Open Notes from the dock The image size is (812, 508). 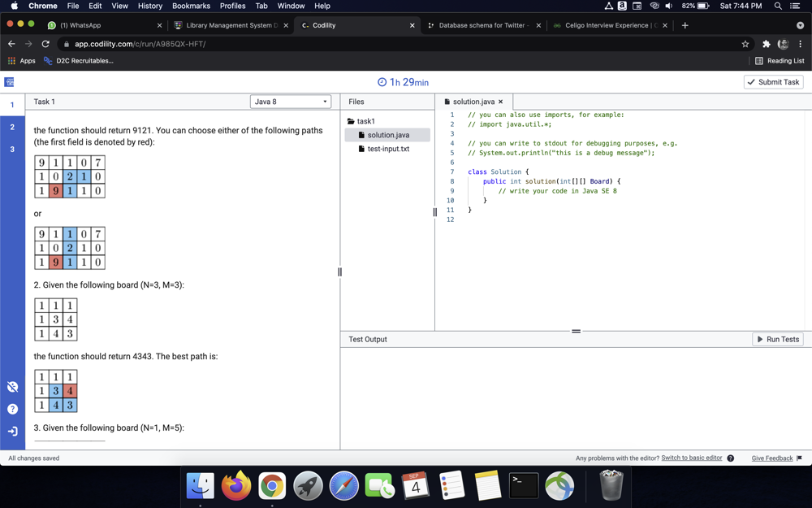click(x=487, y=486)
